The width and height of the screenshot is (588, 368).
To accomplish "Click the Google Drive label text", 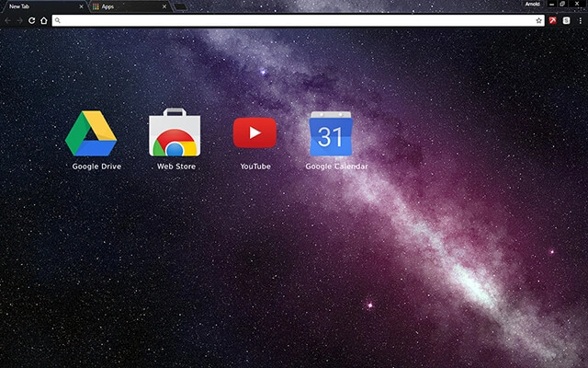I will 96,167.
